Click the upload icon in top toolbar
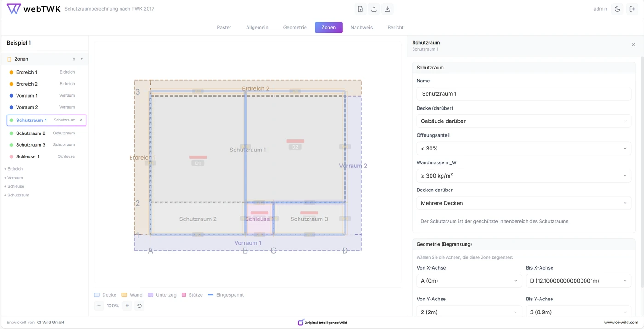The image size is (644, 329). click(x=374, y=9)
